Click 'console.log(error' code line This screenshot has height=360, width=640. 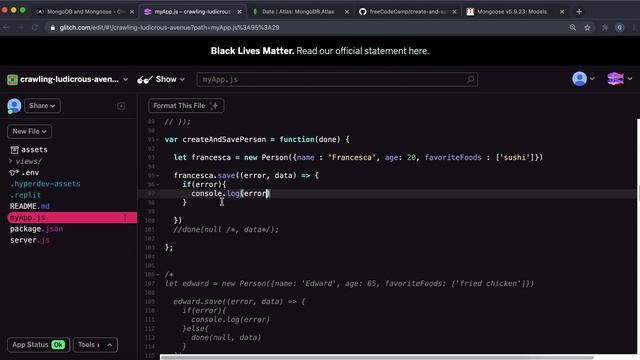point(231,193)
